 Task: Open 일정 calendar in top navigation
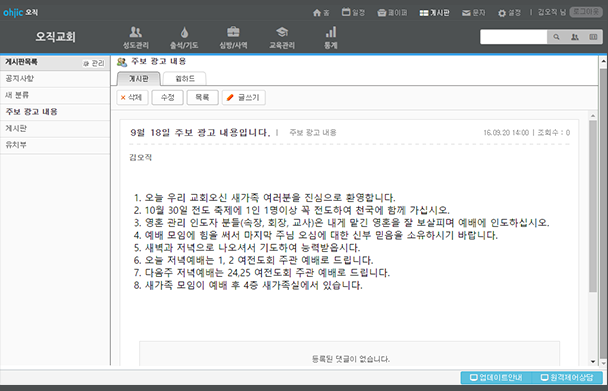(x=353, y=12)
